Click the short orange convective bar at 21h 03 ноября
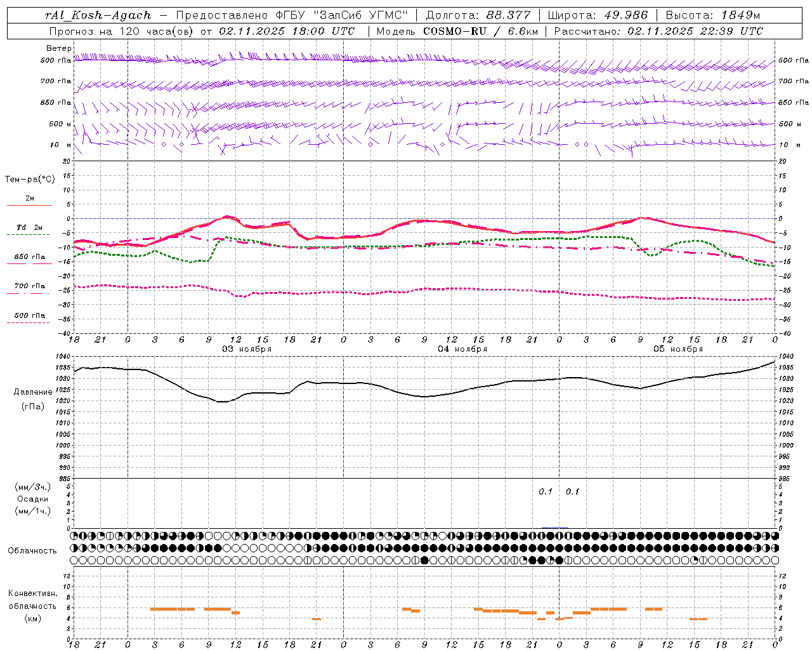The image size is (812, 650). tap(316, 619)
